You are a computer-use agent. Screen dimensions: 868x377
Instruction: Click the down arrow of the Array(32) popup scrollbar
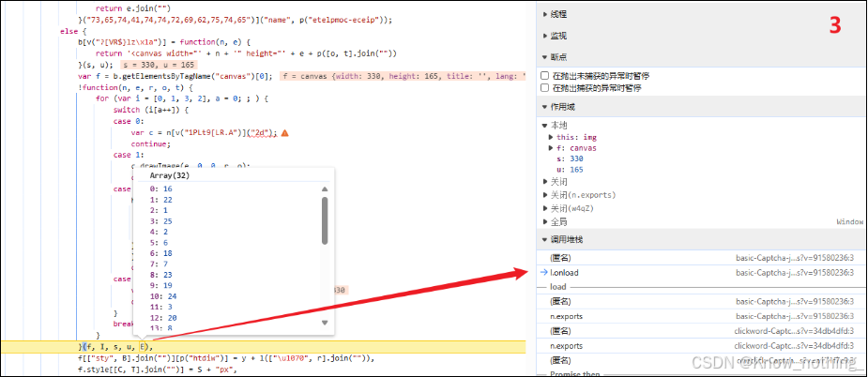tap(325, 323)
